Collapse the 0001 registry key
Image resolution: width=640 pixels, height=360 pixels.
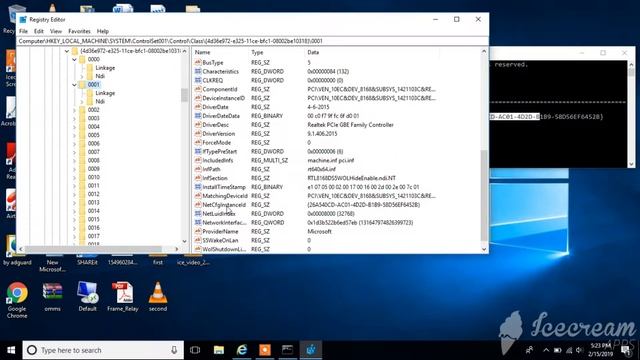coord(74,85)
